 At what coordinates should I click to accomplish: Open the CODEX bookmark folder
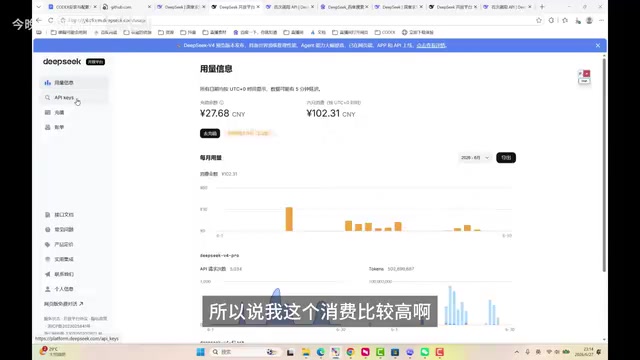point(385,32)
